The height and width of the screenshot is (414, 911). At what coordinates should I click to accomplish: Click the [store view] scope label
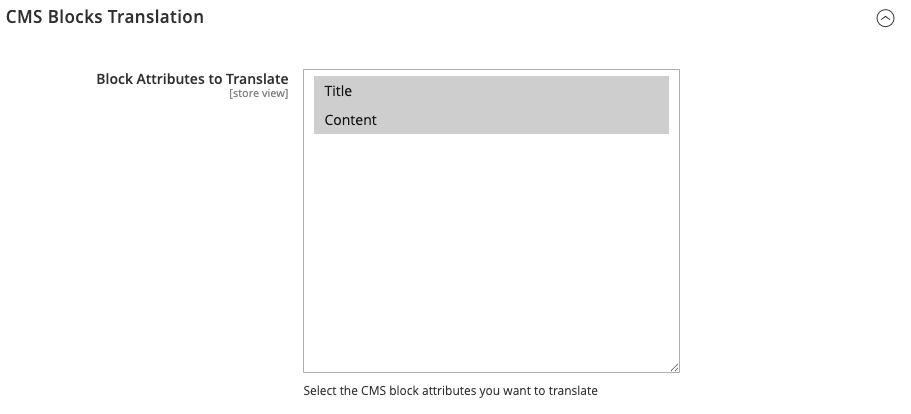click(x=258, y=94)
